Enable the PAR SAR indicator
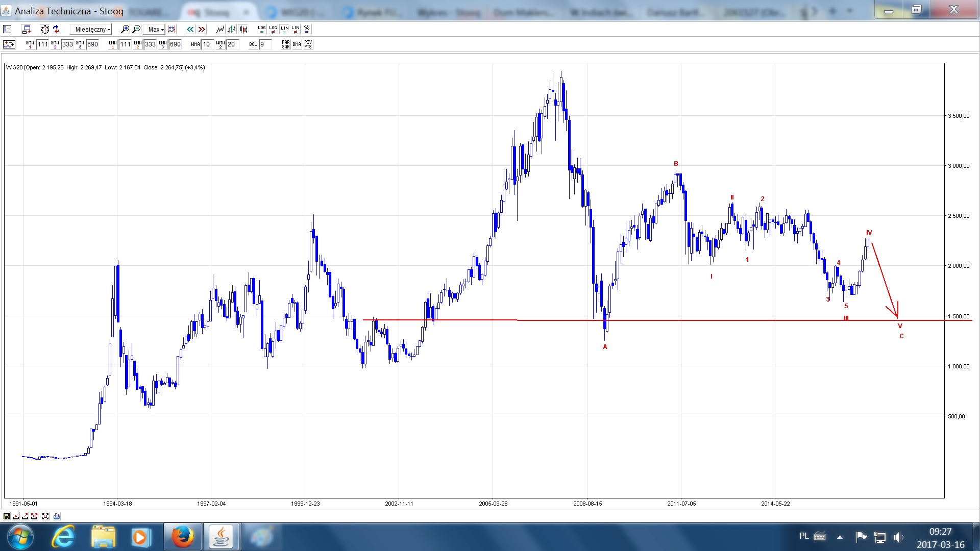Screen dimensions: 980x551 pyautogui.click(x=285, y=44)
